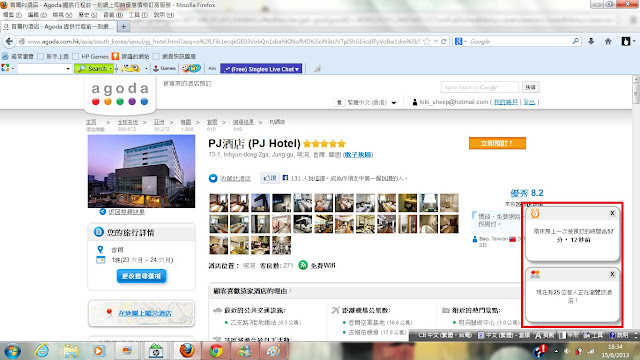Expand the green Search button dropdown arrow
640x360 pixels.
point(111,69)
